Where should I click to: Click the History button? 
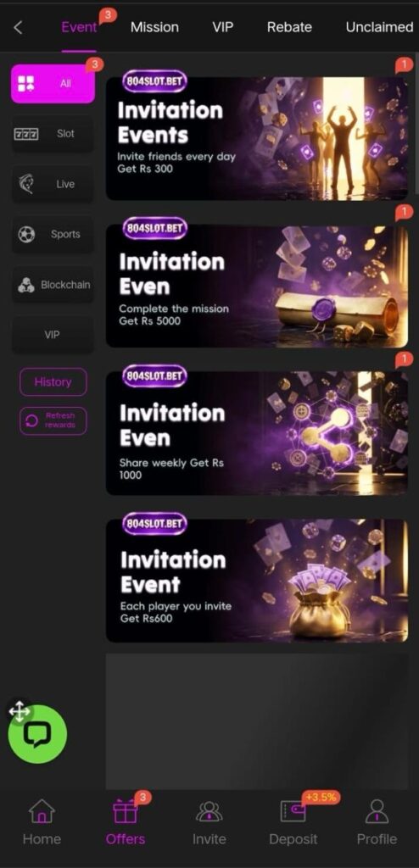coord(53,382)
